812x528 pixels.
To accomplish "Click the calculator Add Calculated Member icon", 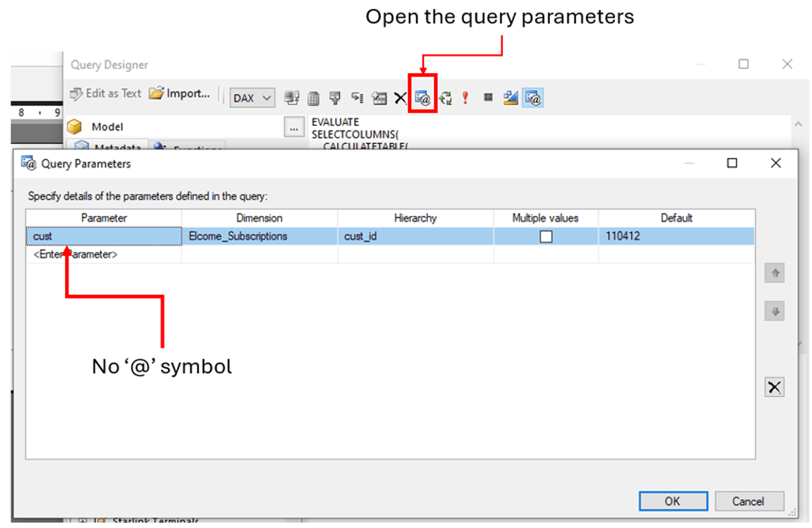I will [313, 98].
